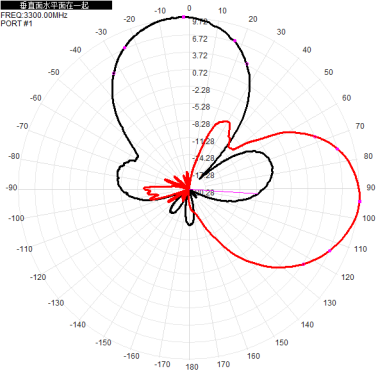Click the PORT #1 label
Screen dimensions: 378x378
click(17, 23)
